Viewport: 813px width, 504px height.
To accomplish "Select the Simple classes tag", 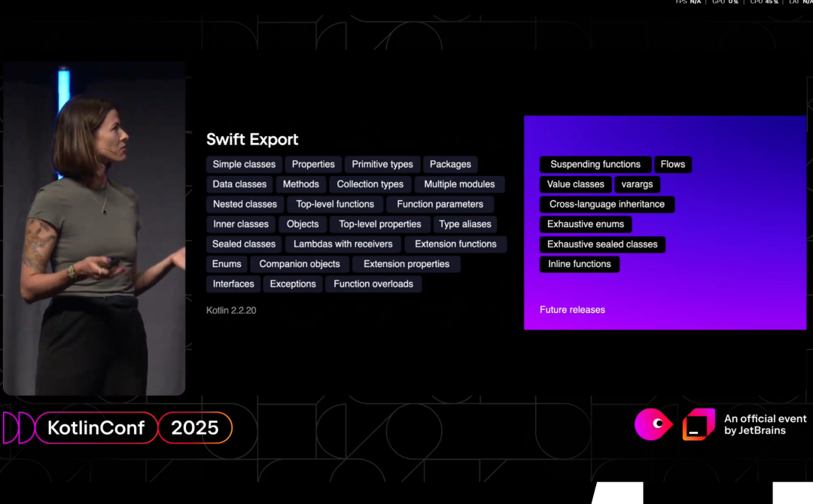I will pyautogui.click(x=244, y=164).
